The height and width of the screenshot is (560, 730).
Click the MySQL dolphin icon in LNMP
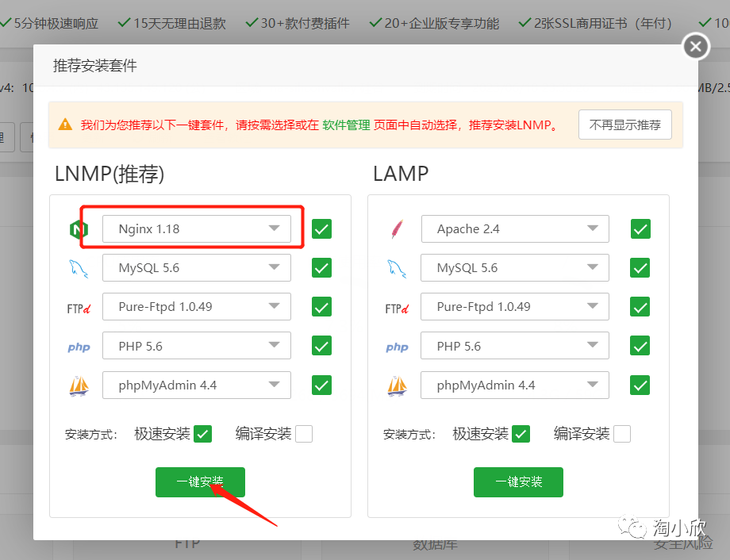point(79,269)
